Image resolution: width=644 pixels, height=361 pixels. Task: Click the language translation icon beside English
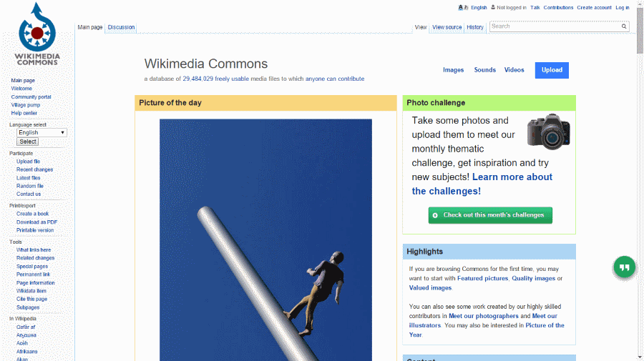tap(463, 7)
